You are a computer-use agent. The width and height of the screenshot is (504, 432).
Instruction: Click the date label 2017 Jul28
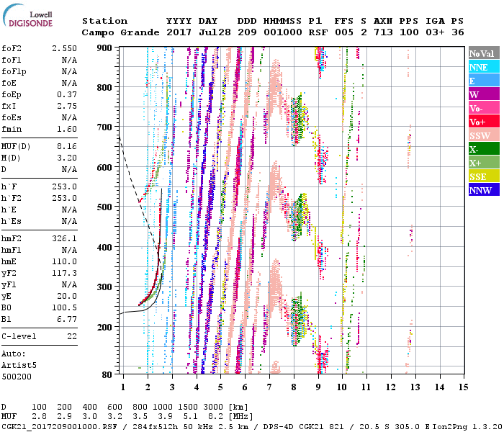tap(192, 32)
